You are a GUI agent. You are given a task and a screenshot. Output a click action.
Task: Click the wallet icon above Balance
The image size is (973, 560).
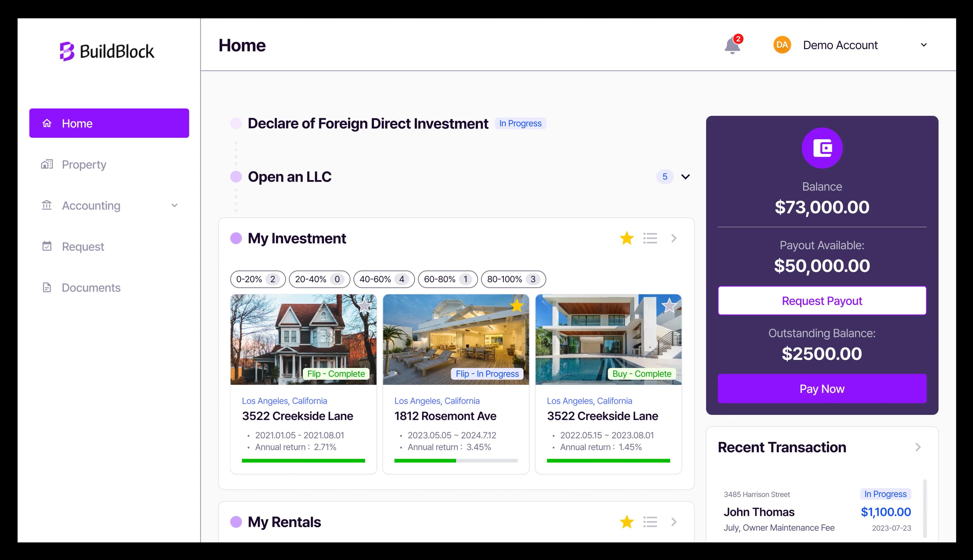(x=822, y=148)
